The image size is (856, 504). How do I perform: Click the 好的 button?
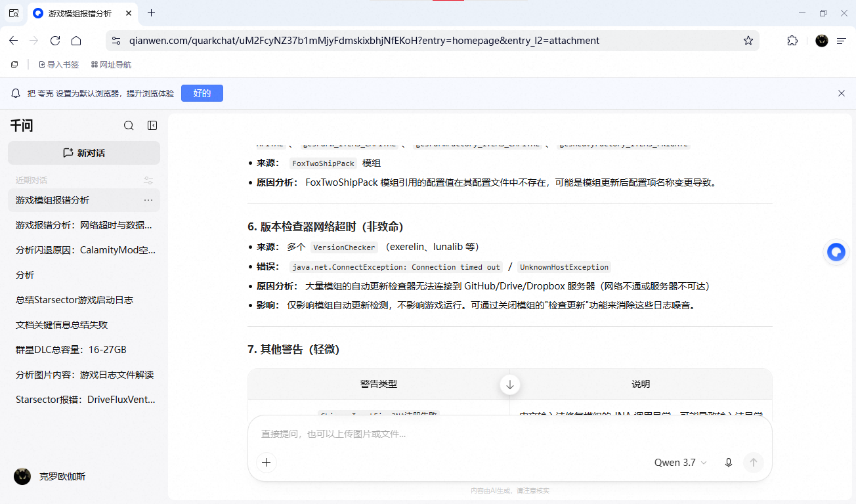202,93
